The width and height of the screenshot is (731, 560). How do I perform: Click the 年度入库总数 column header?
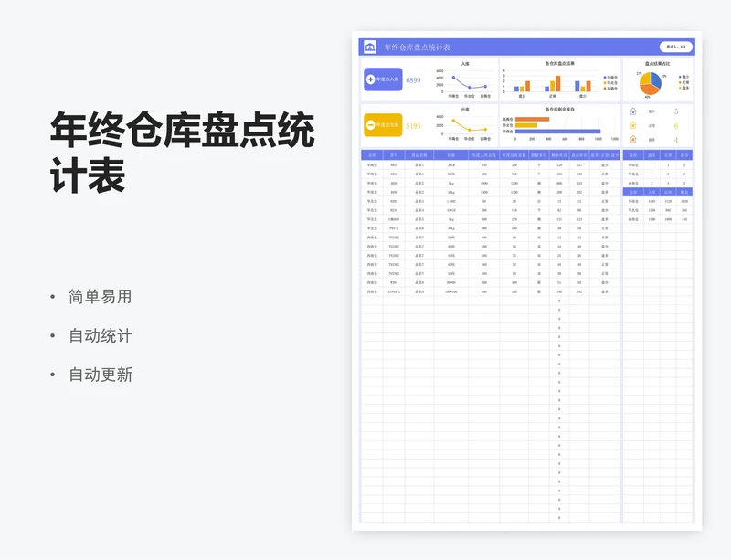point(484,155)
